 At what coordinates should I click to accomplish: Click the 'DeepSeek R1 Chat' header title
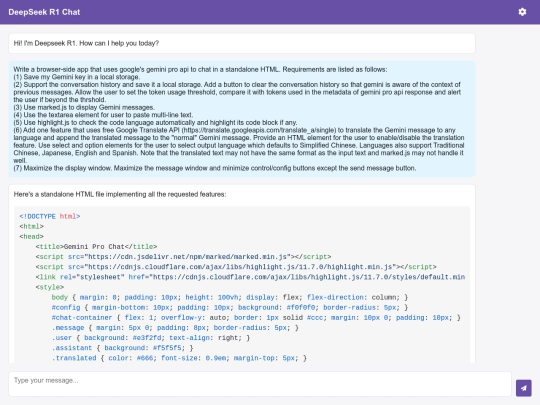point(44,12)
